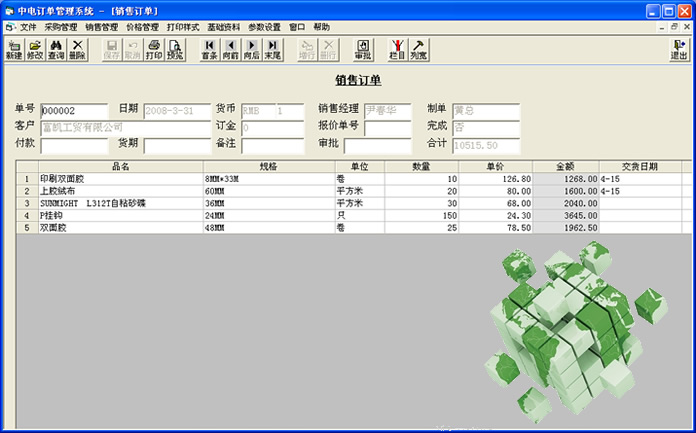Click the 销售经理 field 尹春华
Image resolution: width=696 pixels, height=433 pixels.
(388, 111)
